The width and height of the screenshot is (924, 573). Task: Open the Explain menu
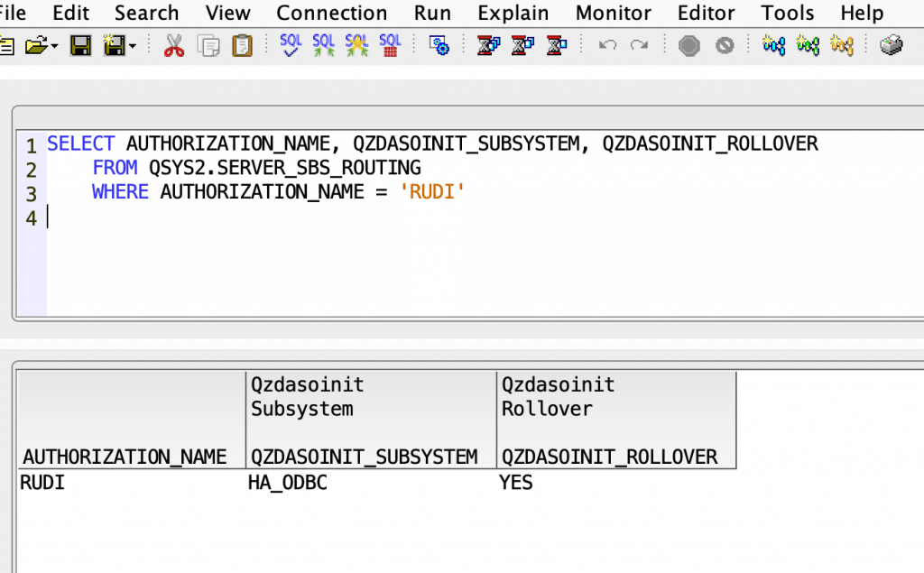coord(513,14)
